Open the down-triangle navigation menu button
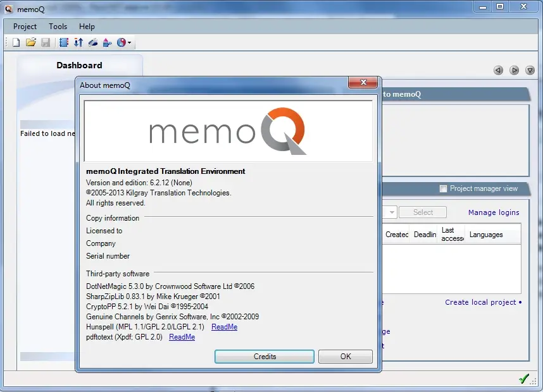This screenshot has width=543, height=392. click(530, 70)
